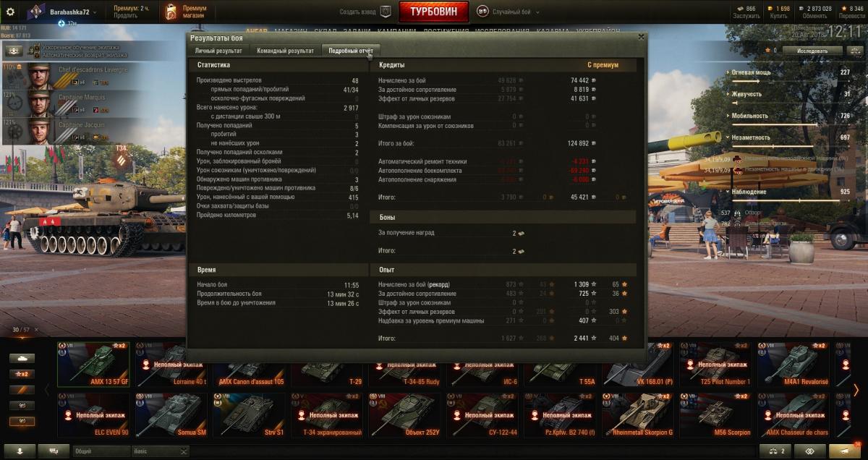Toggle automatic crew return checkbox
This screenshot has height=460, width=868.
(x=38, y=54)
